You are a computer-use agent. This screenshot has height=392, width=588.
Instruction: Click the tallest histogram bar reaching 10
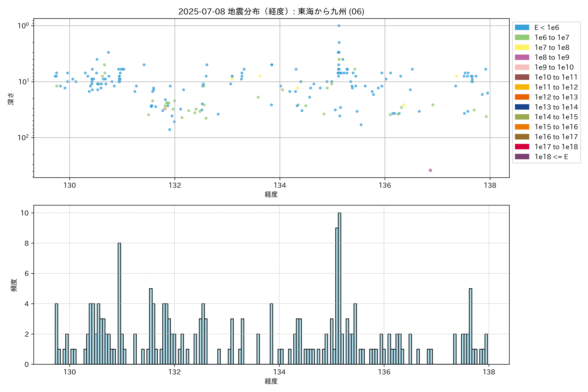(x=339, y=287)
